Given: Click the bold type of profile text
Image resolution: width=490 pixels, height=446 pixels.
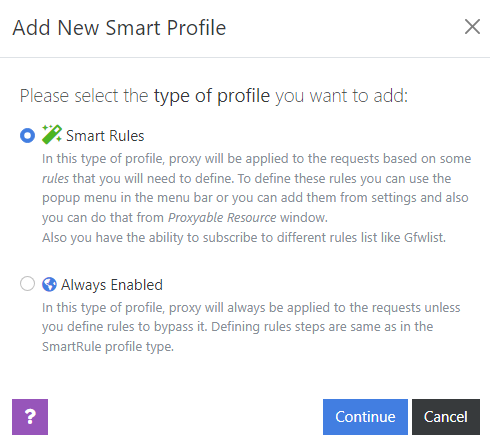Looking at the screenshot, I should click(x=212, y=96).
